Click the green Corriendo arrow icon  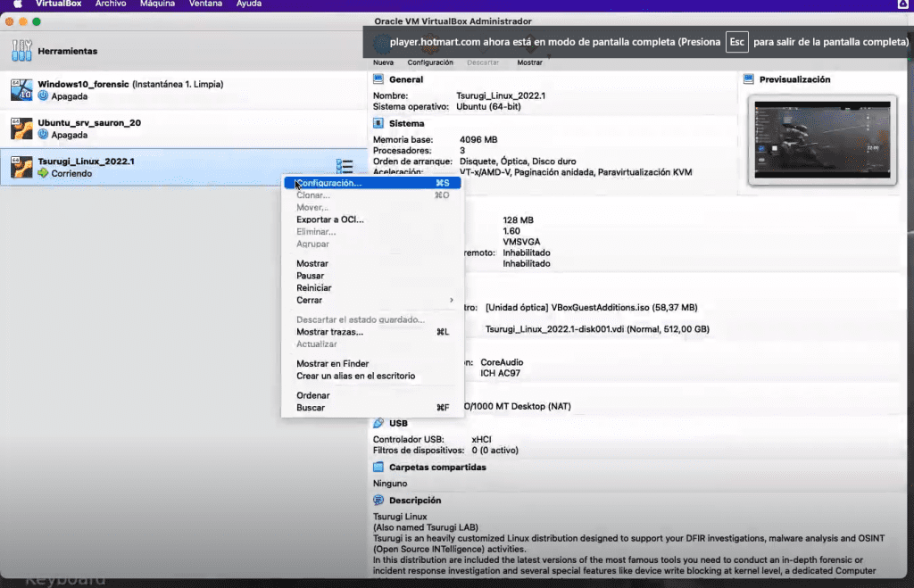point(43,173)
